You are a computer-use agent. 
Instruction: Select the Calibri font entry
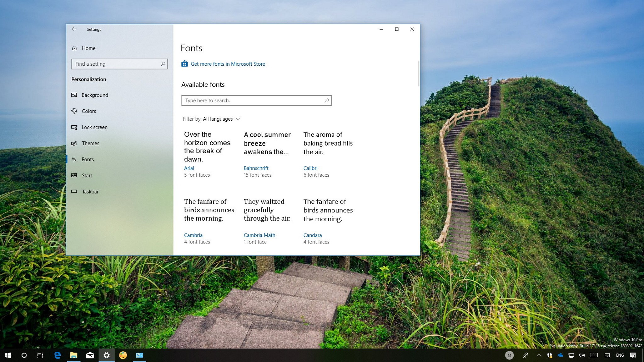tap(310, 168)
